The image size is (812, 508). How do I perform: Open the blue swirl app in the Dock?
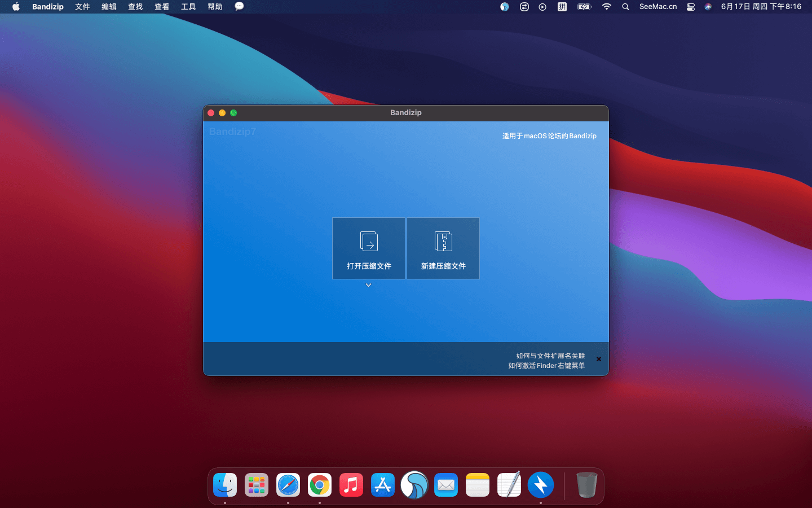[x=414, y=485]
